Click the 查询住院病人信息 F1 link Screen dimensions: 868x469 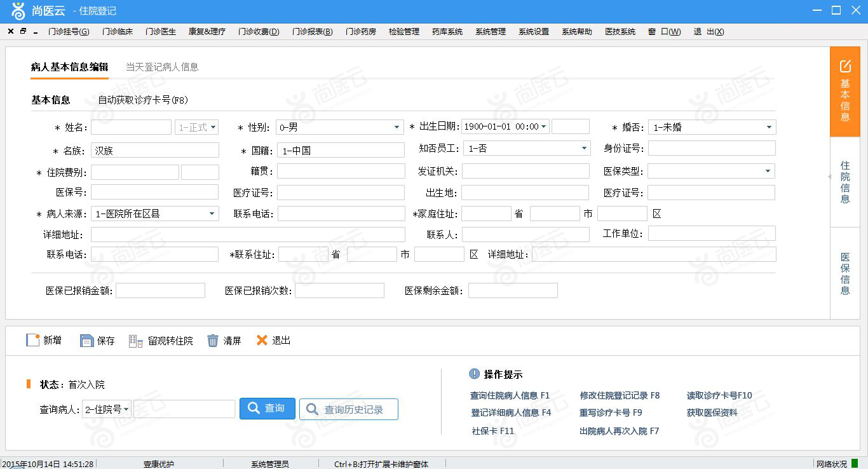point(510,395)
